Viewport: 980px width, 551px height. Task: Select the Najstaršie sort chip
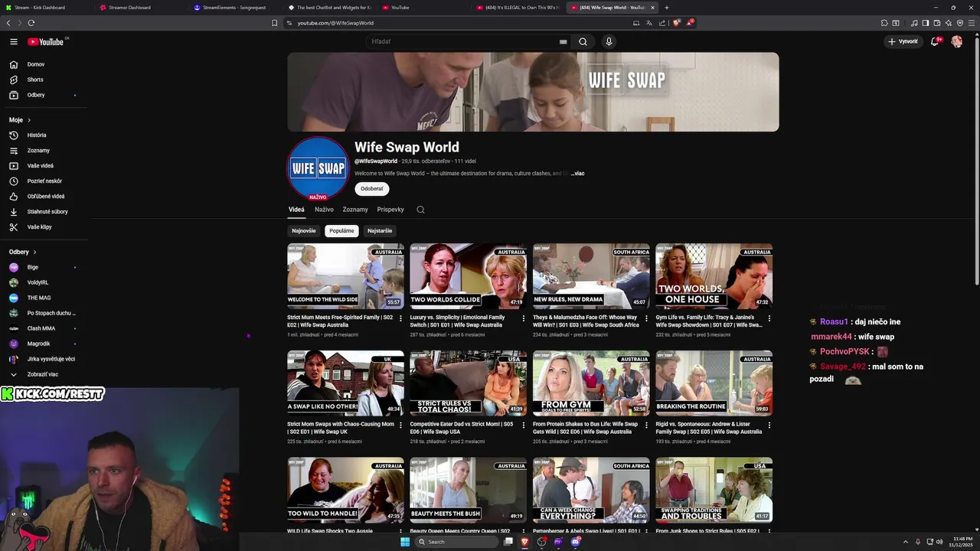coord(380,230)
